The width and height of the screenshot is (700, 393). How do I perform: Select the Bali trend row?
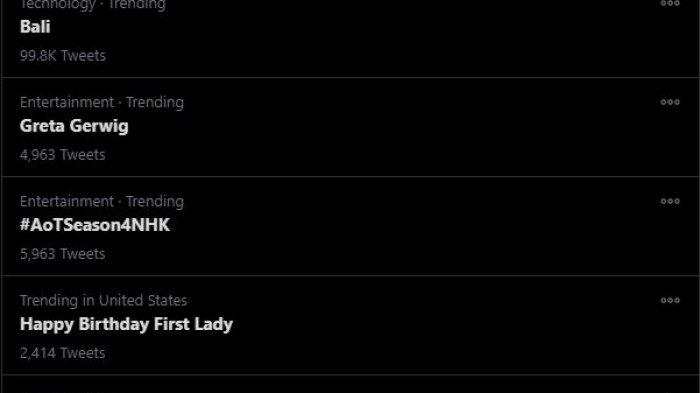point(350,38)
